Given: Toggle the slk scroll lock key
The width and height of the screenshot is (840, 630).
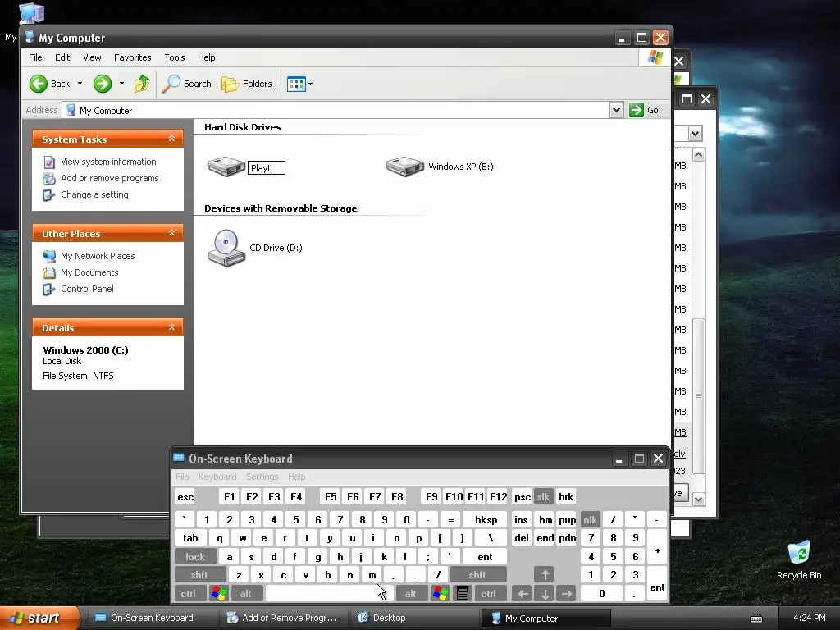Looking at the screenshot, I should point(543,497).
